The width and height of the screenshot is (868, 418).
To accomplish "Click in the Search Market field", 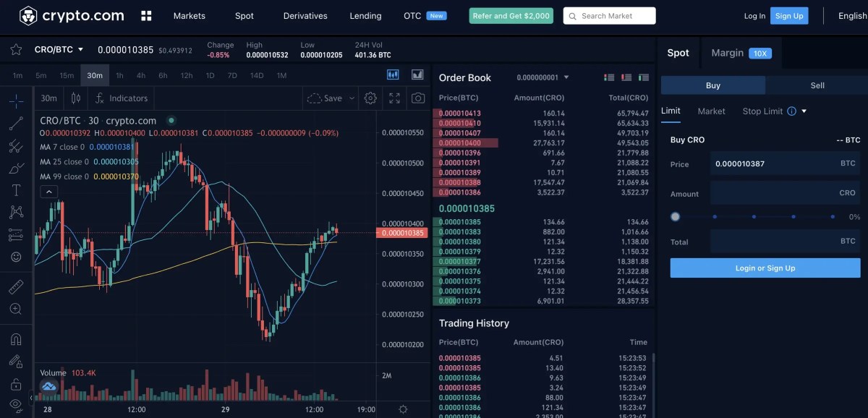I will tap(610, 16).
